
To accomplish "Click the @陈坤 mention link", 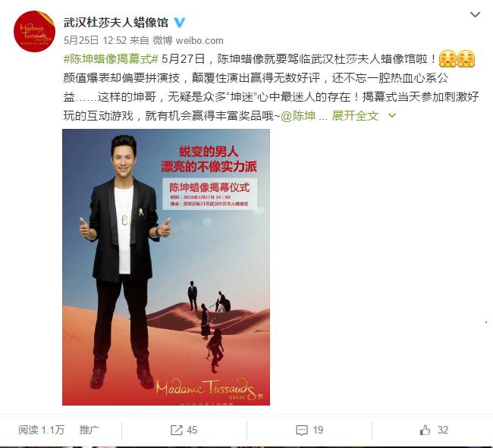I will [298, 116].
